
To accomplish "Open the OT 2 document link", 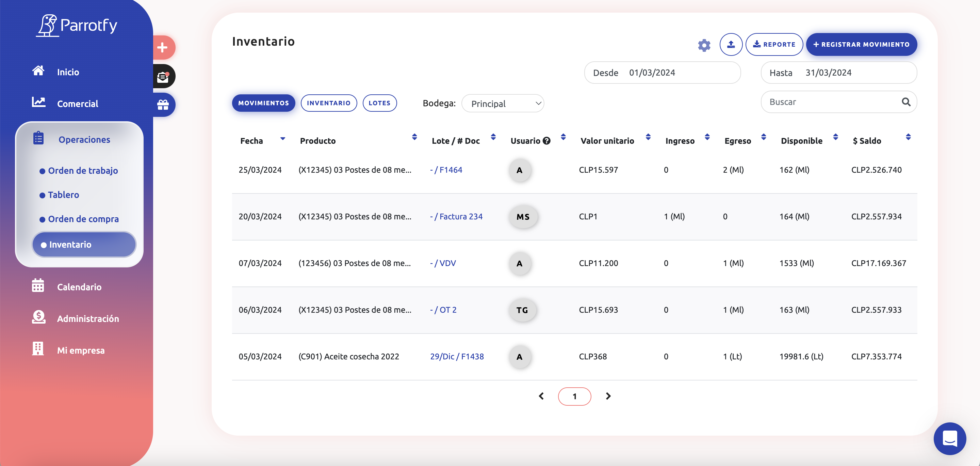I will [443, 310].
